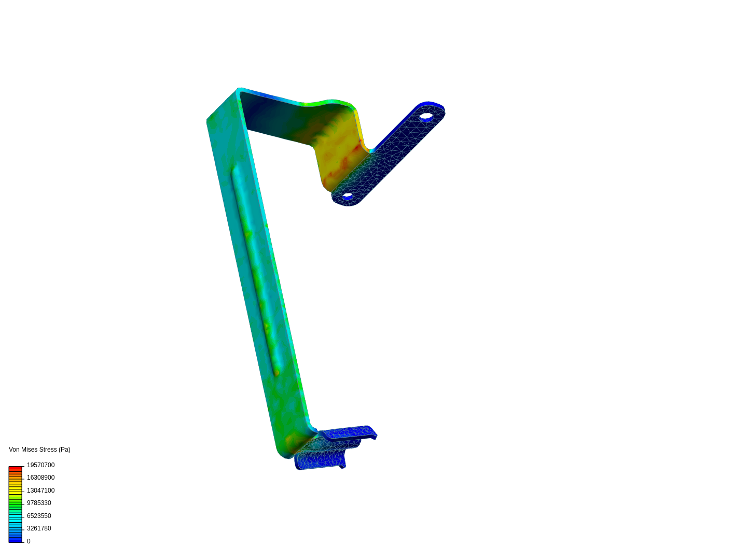
Task: Pick the dark blue band at legend bottom
Action: (15, 540)
